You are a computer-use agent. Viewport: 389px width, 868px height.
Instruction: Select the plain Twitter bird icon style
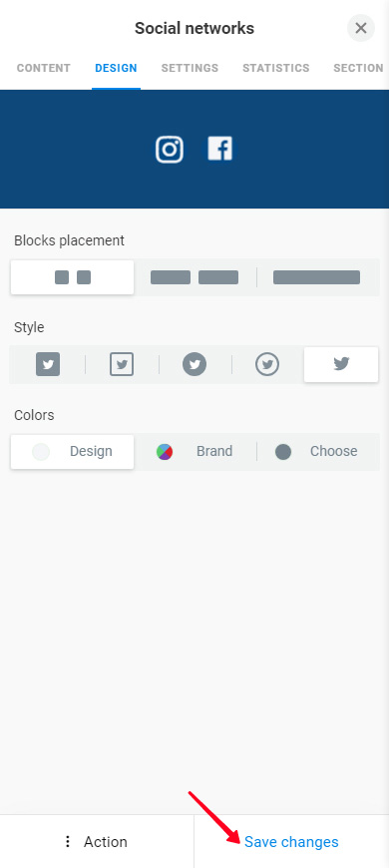[341, 365]
